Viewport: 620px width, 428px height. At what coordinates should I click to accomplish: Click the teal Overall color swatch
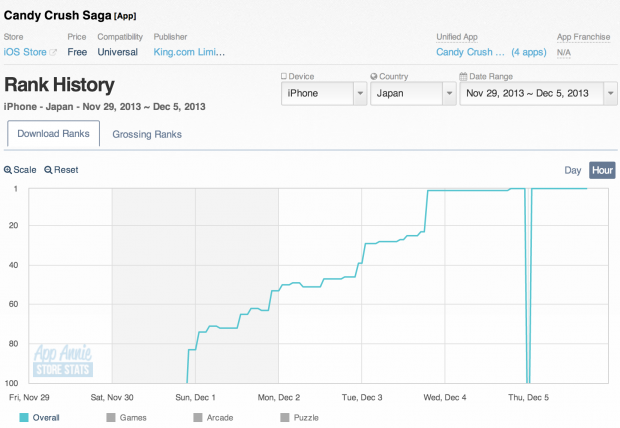24,418
